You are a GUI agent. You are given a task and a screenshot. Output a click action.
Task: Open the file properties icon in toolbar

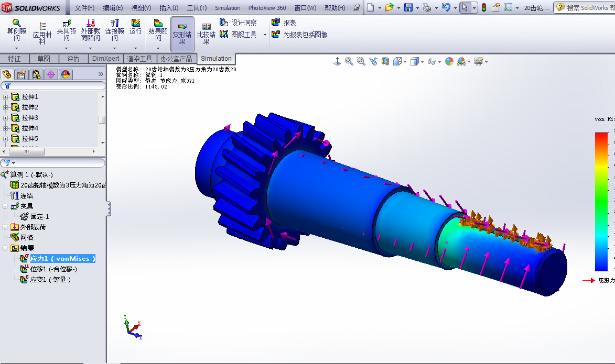[x=495, y=7]
